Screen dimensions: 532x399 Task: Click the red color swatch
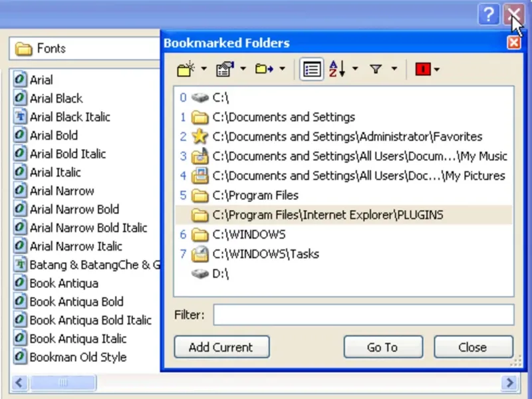click(x=423, y=69)
